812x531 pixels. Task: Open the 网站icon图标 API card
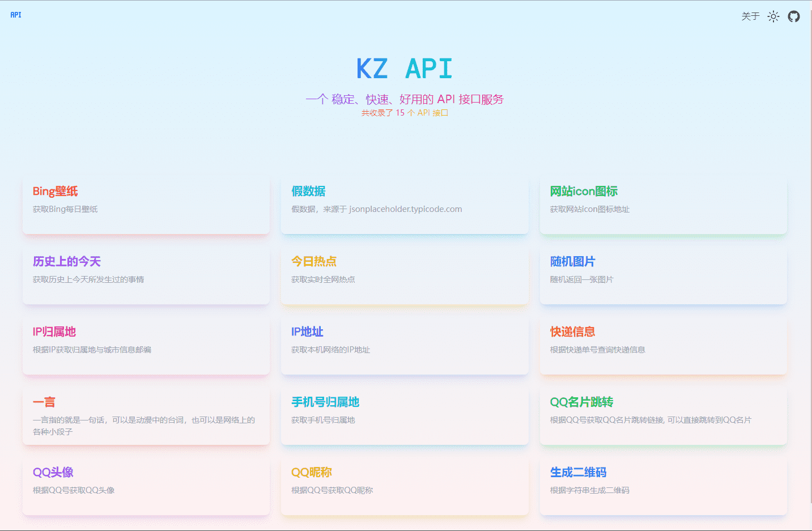coord(663,204)
